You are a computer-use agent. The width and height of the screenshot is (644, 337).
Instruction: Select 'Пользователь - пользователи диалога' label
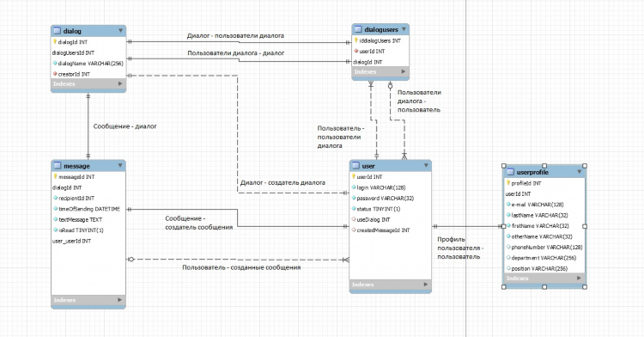[341, 137]
